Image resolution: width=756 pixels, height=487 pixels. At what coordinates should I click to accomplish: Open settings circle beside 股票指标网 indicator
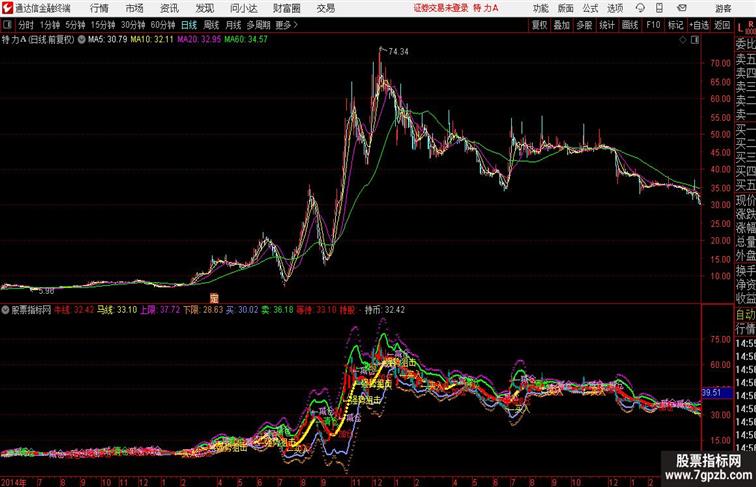[x=5, y=310]
